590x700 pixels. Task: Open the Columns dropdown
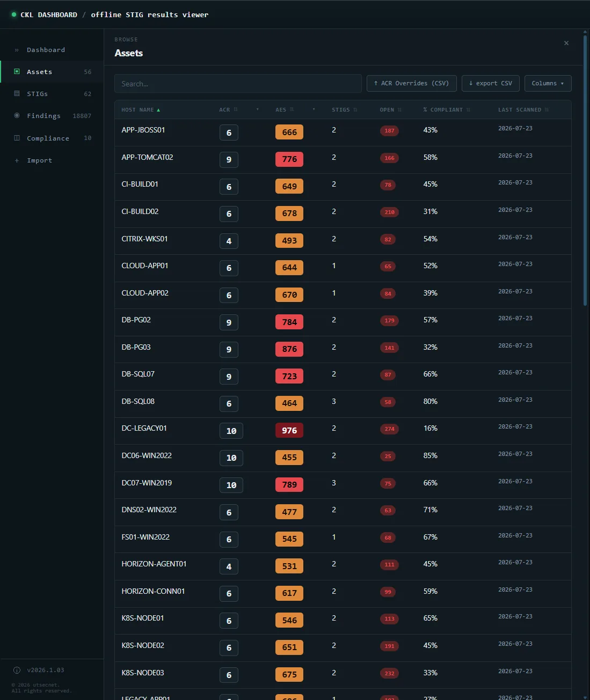tap(548, 83)
